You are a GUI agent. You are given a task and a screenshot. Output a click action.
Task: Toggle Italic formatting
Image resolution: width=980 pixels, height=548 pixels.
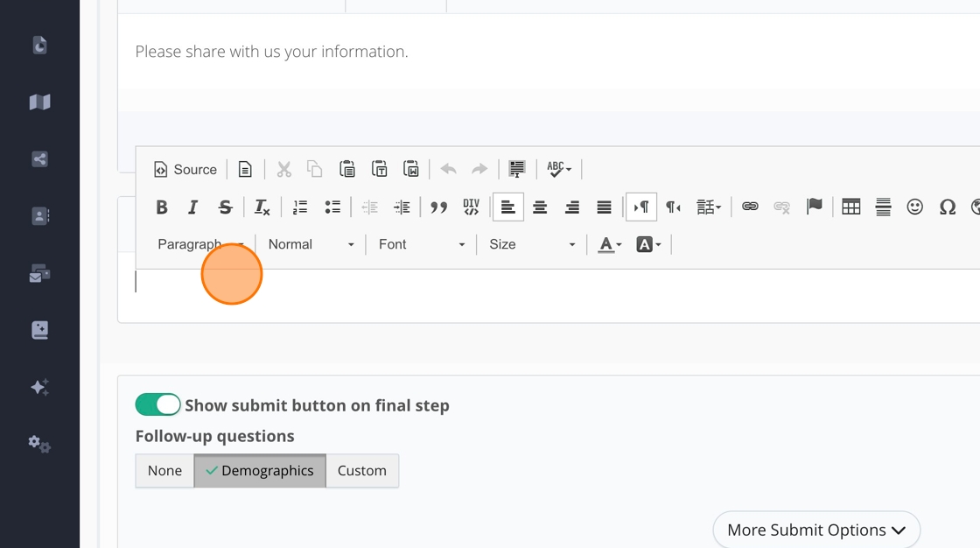click(193, 207)
